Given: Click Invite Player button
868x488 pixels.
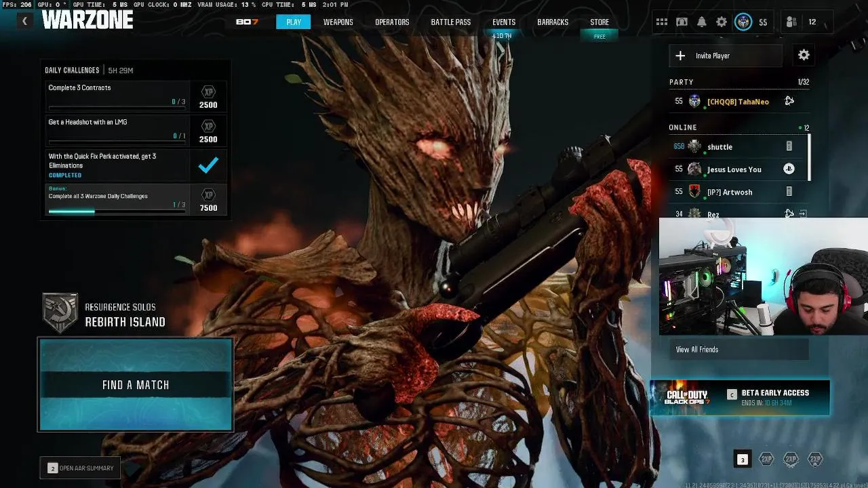Looking at the screenshot, I should click(726, 56).
